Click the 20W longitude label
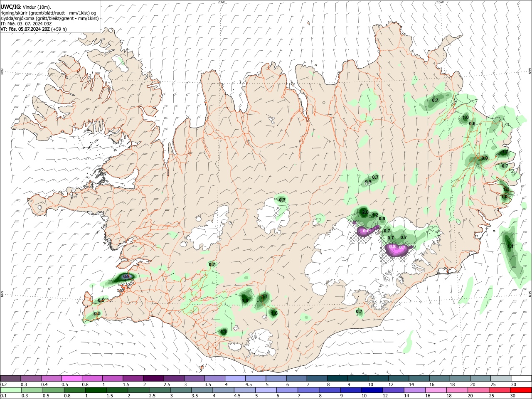532x399 pixels. coord(221,2)
